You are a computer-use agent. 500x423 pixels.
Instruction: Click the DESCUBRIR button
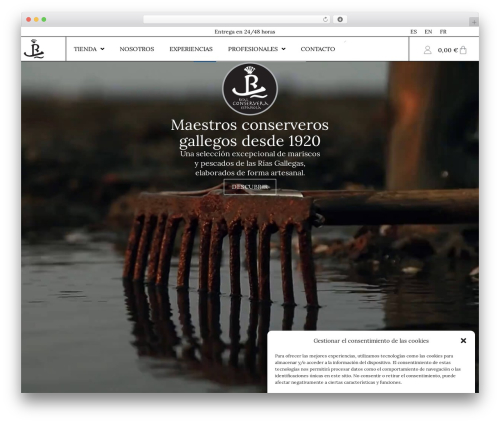coord(250,187)
